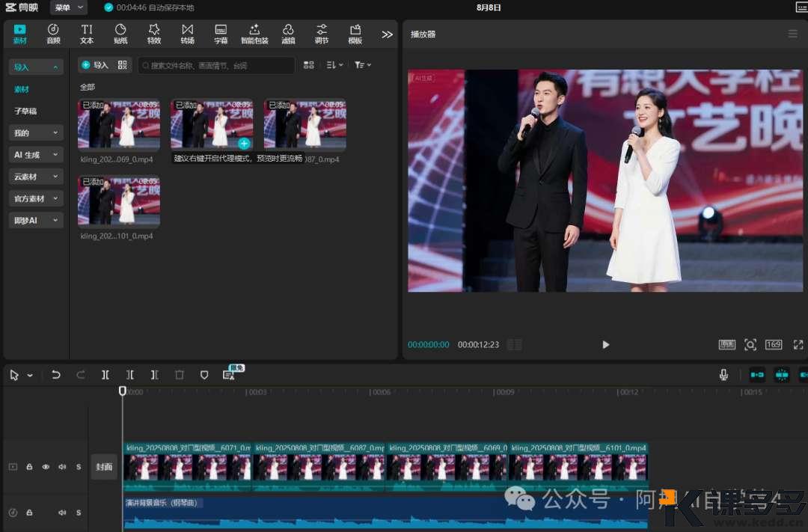Mute the audio track

pos(62,513)
